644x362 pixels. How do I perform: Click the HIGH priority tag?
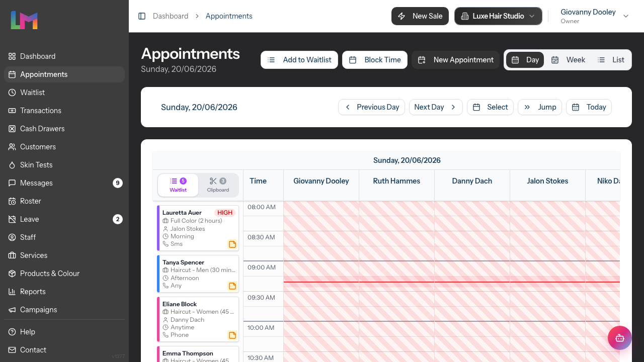pyautogui.click(x=225, y=213)
